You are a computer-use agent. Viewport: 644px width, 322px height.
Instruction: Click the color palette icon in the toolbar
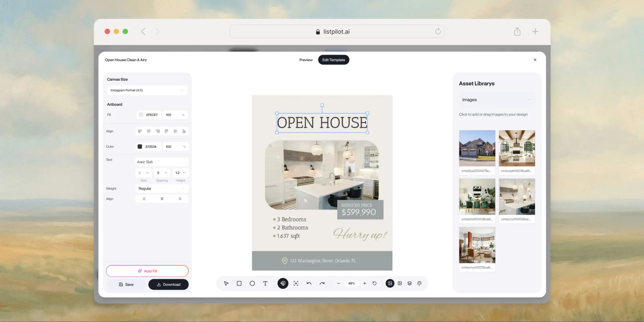click(x=419, y=283)
